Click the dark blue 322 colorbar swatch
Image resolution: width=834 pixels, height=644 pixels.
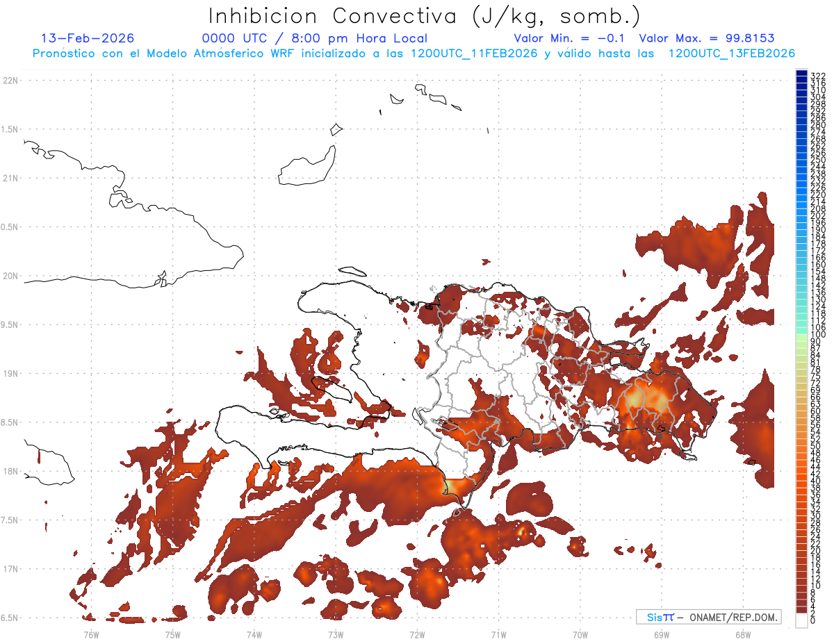(801, 74)
